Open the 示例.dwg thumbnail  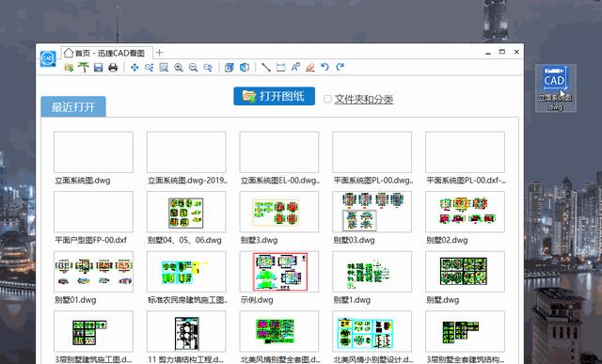tap(279, 272)
